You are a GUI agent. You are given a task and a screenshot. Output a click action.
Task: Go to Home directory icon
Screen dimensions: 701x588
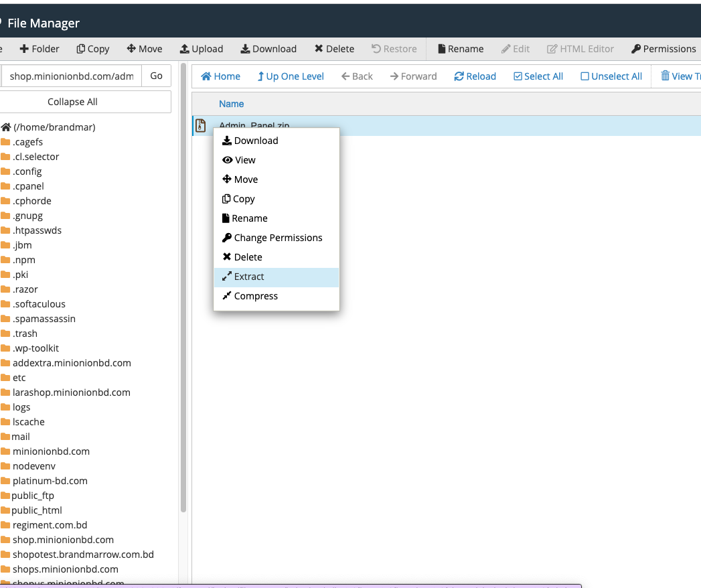click(x=206, y=76)
